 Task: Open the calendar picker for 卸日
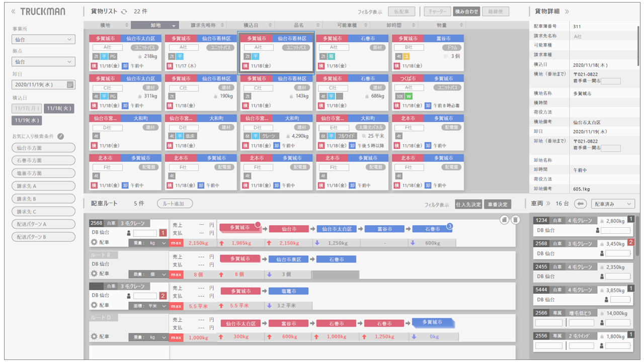[70, 84]
